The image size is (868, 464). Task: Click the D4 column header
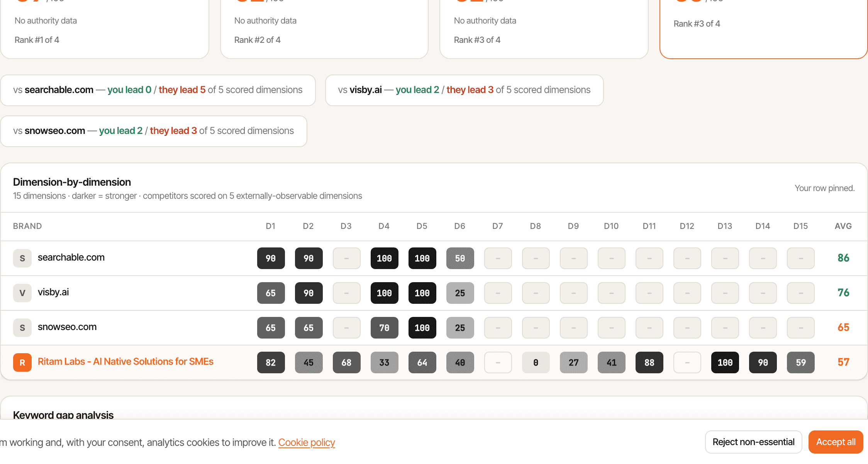(384, 226)
